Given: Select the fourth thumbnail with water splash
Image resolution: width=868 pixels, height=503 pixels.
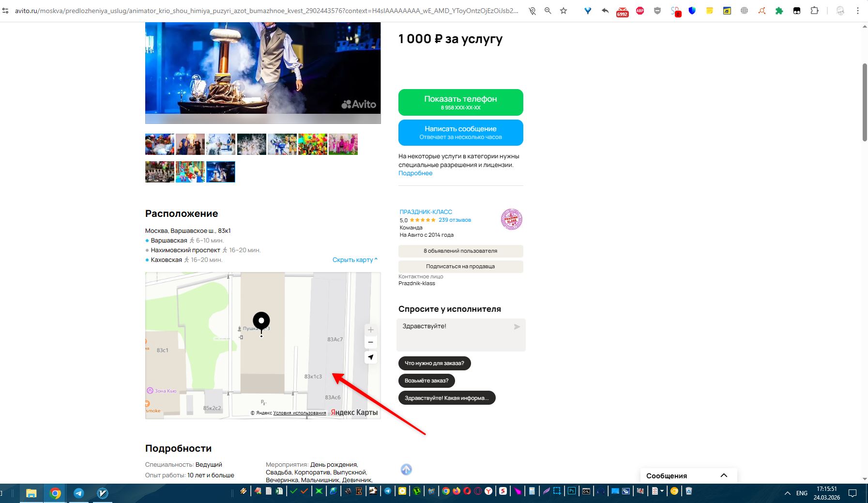Looking at the screenshot, I should click(252, 144).
